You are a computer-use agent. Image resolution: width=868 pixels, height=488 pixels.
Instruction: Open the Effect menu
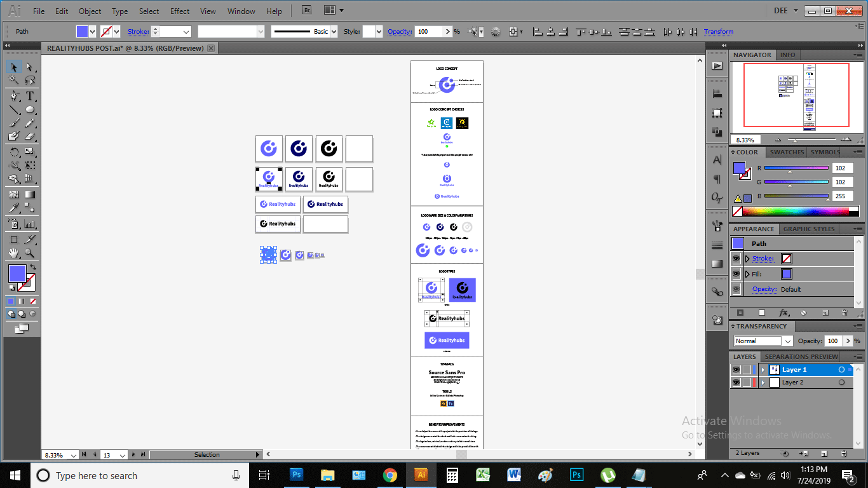click(x=180, y=11)
